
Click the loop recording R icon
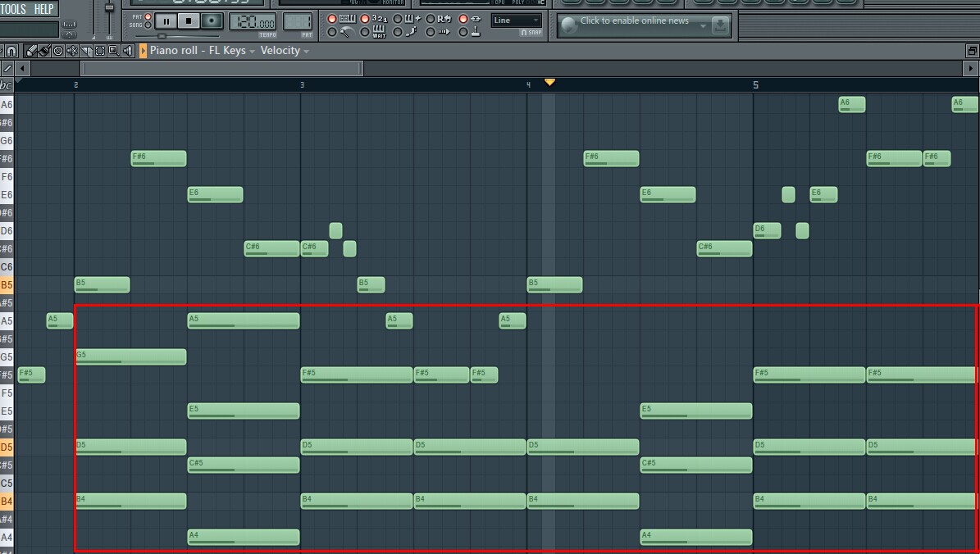(x=444, y=19)
